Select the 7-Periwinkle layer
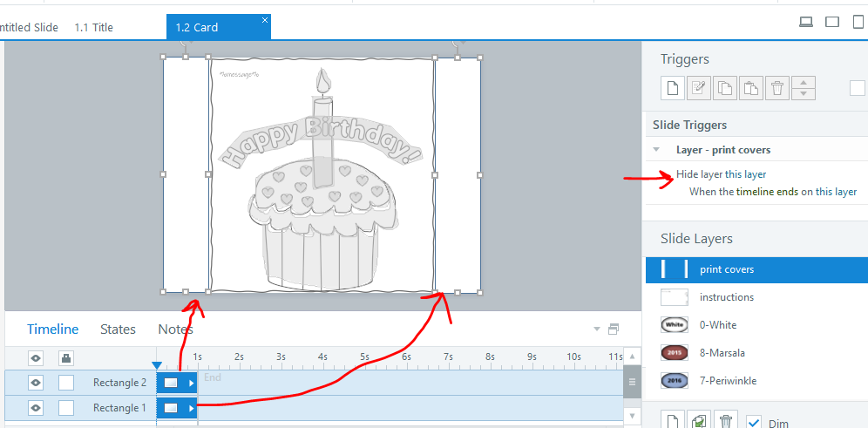868x428 pixels. point(756,380)
